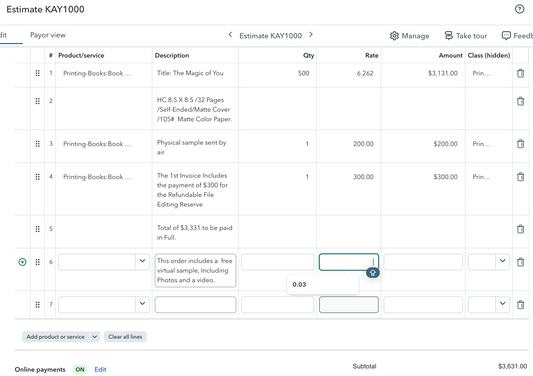Delete line 4 Refundable File Editing row
Viewport: 533px width, 376px height.
click(520, 177)
